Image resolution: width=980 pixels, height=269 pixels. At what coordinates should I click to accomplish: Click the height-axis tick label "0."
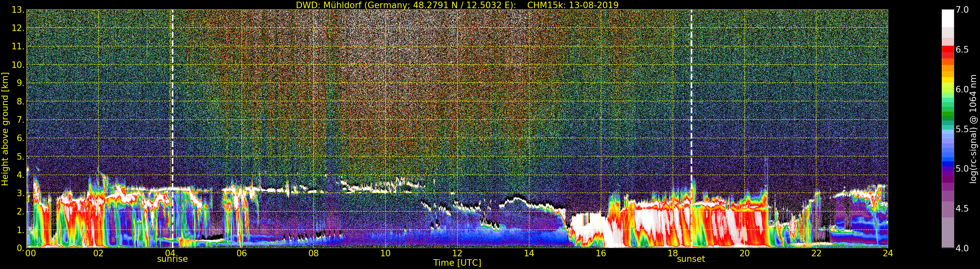(x=20, y=248)
